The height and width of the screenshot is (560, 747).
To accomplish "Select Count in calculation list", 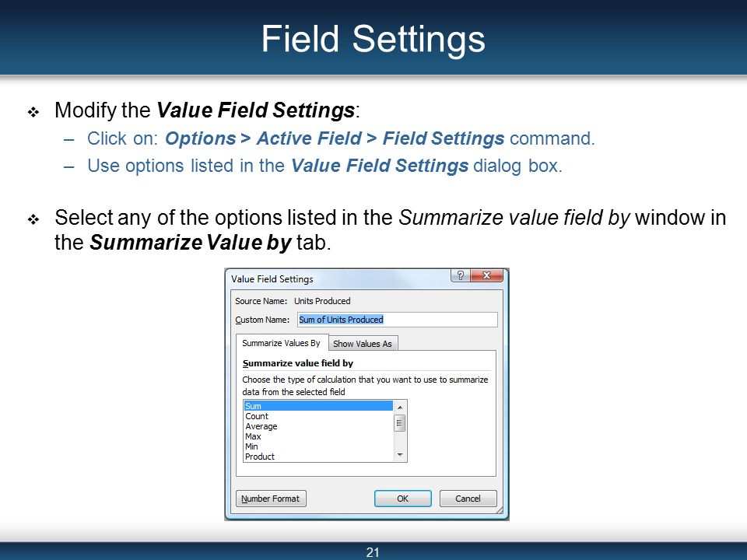I will click(x=318, y=416).
